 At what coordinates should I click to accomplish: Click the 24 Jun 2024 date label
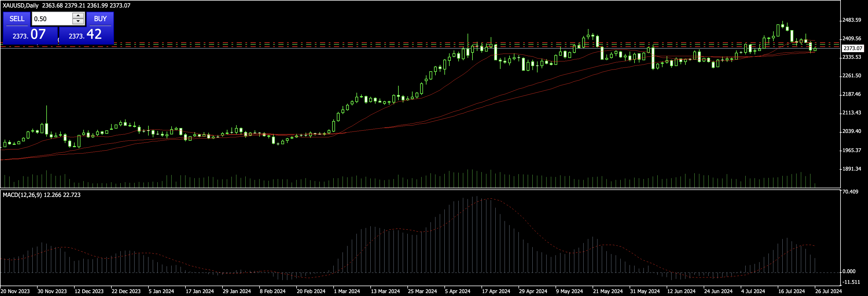tap(718, 291)
